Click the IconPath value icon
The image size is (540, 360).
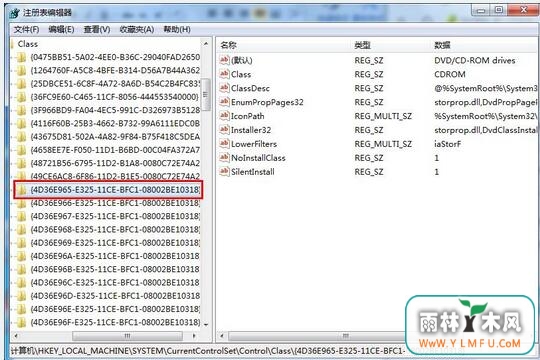pos(224,115)
